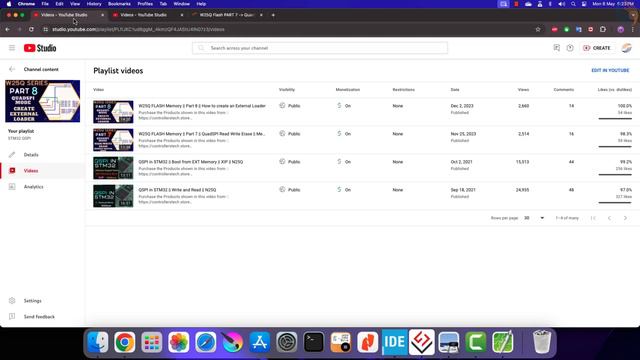Launch Safari from the Dock

pyautogui.click(x=206, y=342)
